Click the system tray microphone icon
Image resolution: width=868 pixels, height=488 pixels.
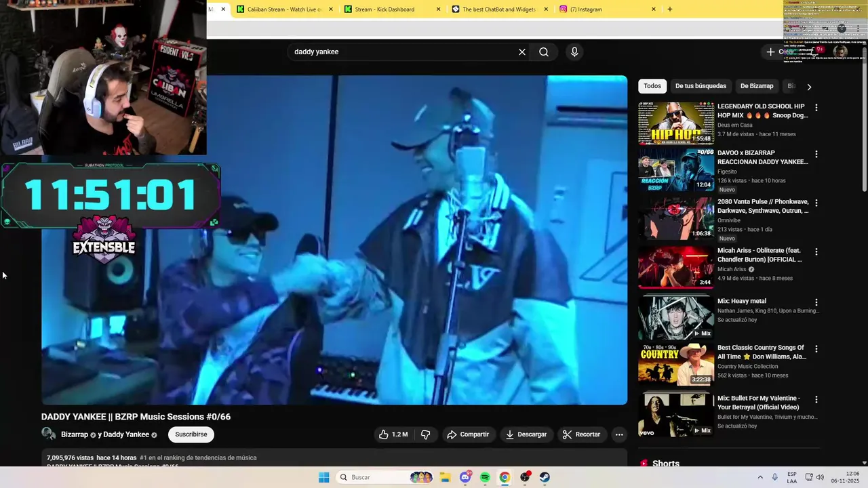pyautogui.click(x=775, y=477)
